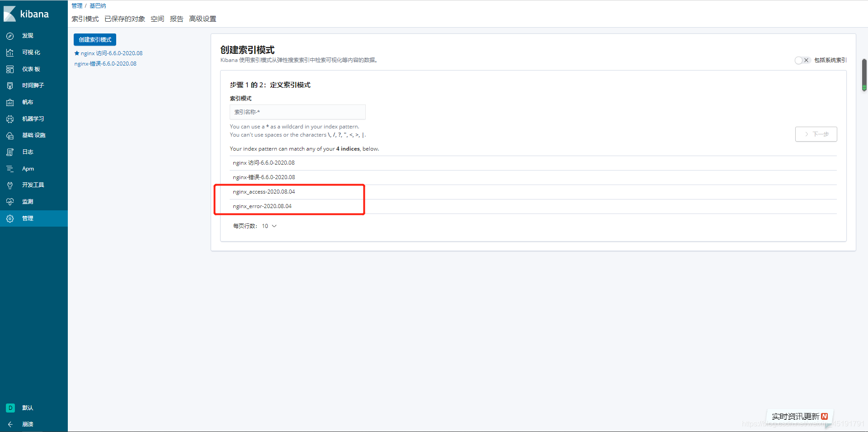Screen dimensions: 868x432
Task: Open Monitoring (监测) heartbeat icon
Action: point(10,202)
